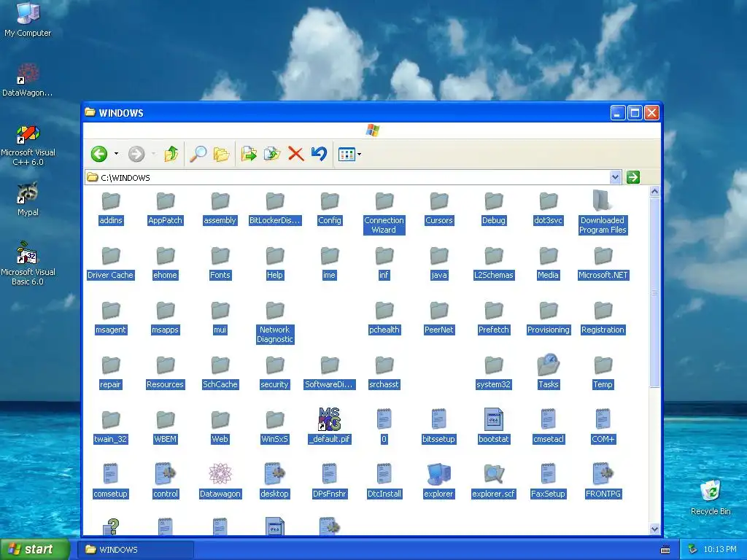Open the Mypal browser shortcut

pyautogui.click(x=28, y=199)
